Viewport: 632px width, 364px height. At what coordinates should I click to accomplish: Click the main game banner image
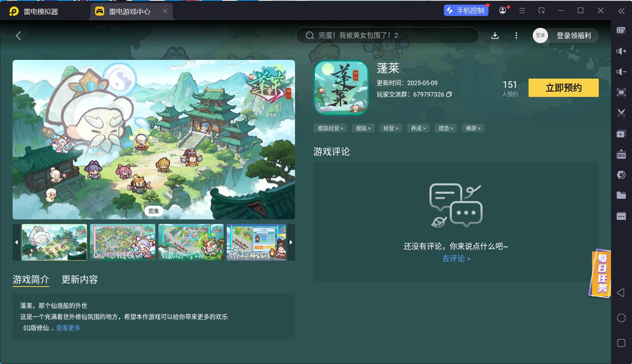154,140
